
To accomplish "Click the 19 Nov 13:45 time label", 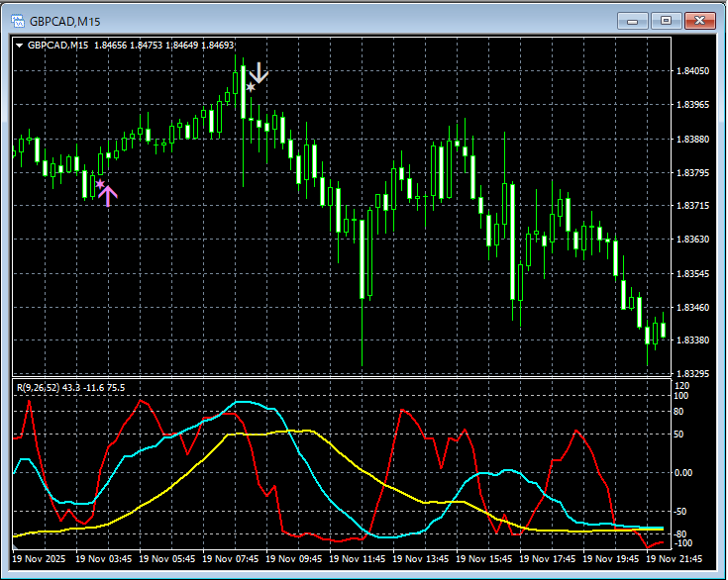I will point(421,558).
